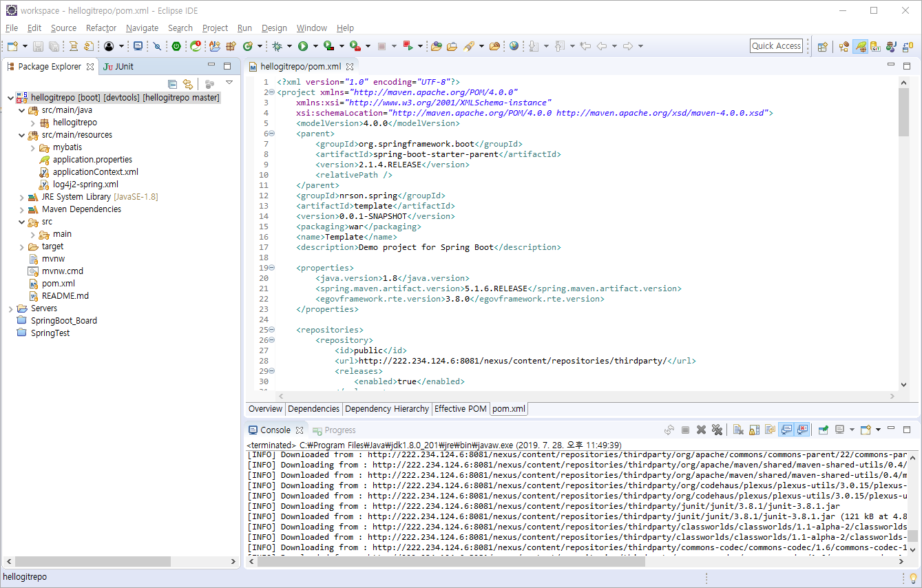This screenshot has width=922, height=588.
Task: Click the Remove Launch X icon in Console
Action: (x=701, y=430)
